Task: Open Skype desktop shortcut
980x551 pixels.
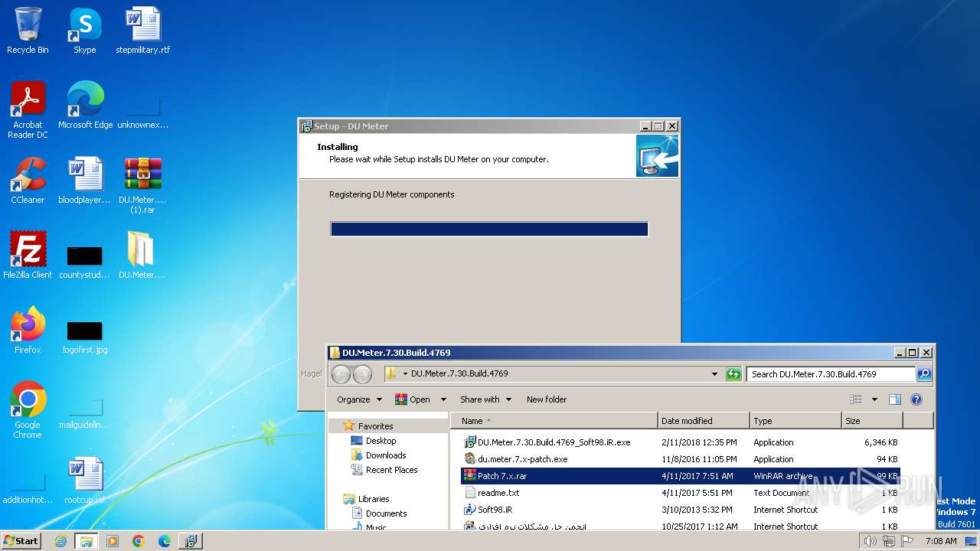Action: tap(84, 31)
